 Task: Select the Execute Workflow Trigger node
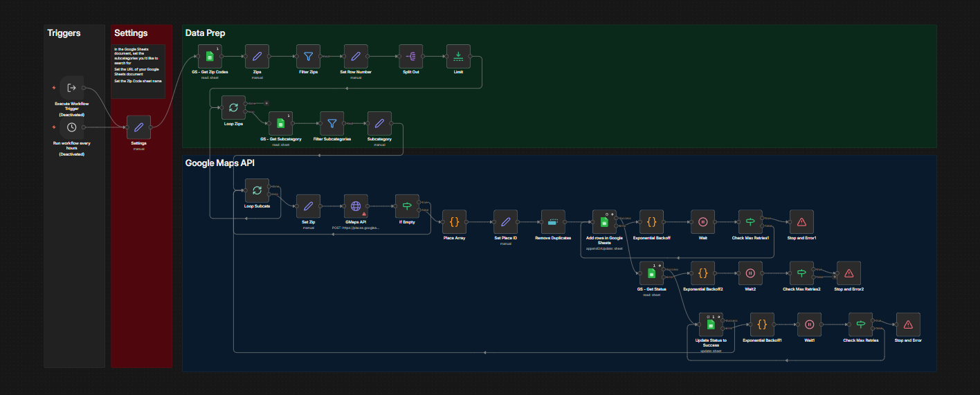71,88
